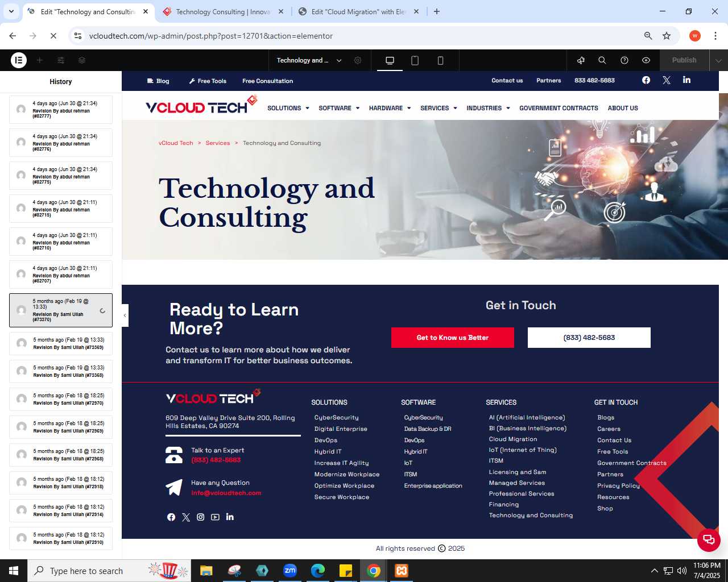
Task: Click LinkedIn icon in top bar
Action: (686, 80)
